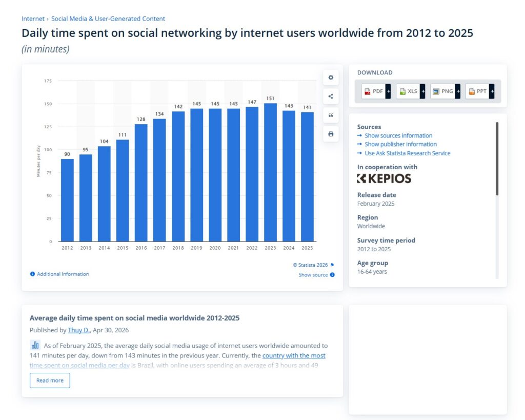Open author Thuy D. profile link
Viewport: 525px width, 420px height.
point(79,330)
